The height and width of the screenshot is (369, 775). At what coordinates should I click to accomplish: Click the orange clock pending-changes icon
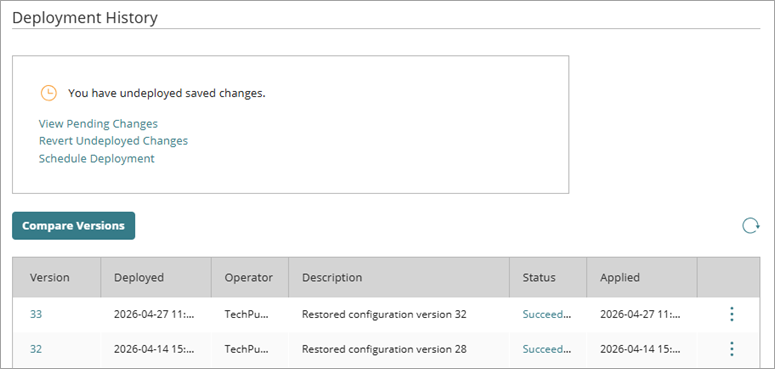click(x=48, y=93)
